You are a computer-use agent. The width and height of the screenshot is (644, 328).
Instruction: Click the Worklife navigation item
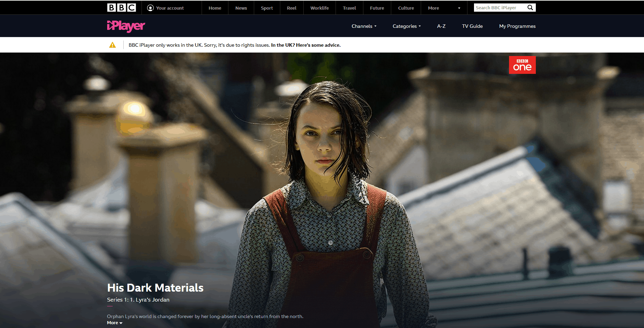pyautogui.click(x=319, y=8)
